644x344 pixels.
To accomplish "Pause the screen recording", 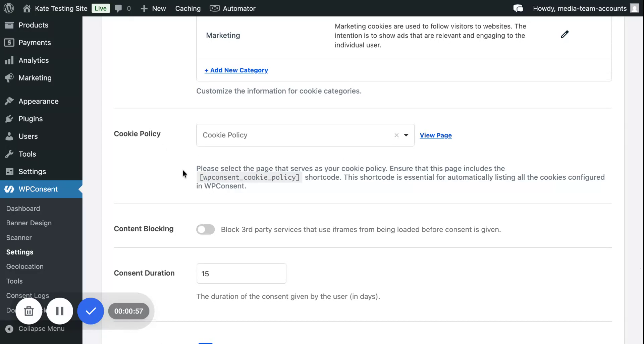I will tap(60, 311).
